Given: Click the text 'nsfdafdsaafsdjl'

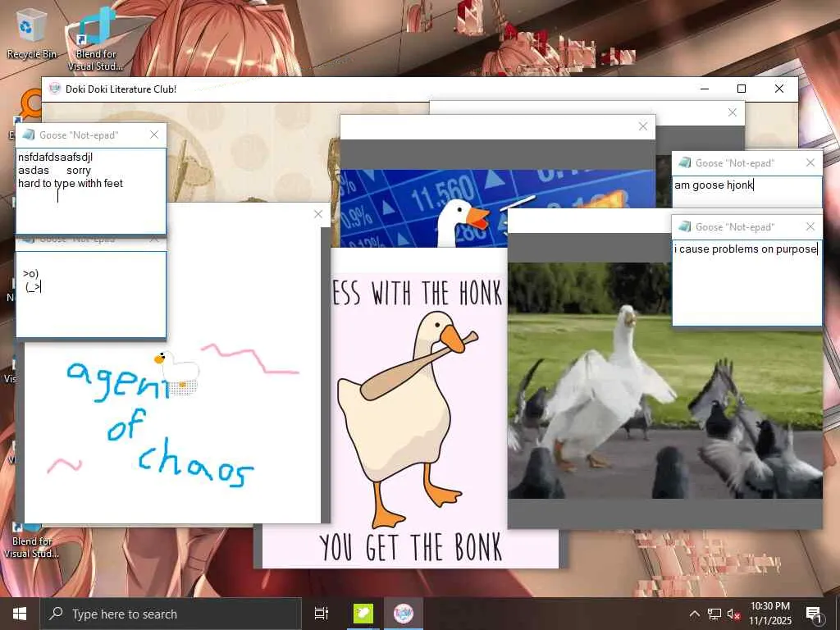Looking at the screenshot, I should [55, 157].
